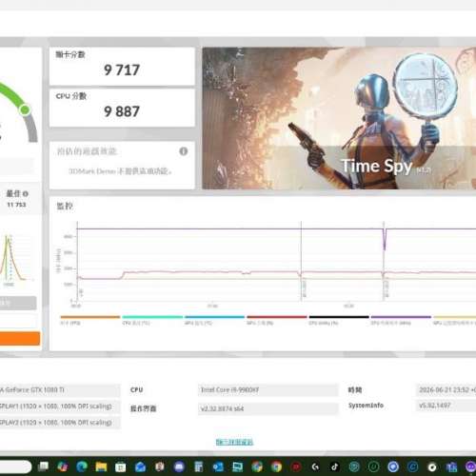Launch Microsoft Edge from taskbar
The height and width of the screenshot is (476, 476).
[x=82, y=466]
